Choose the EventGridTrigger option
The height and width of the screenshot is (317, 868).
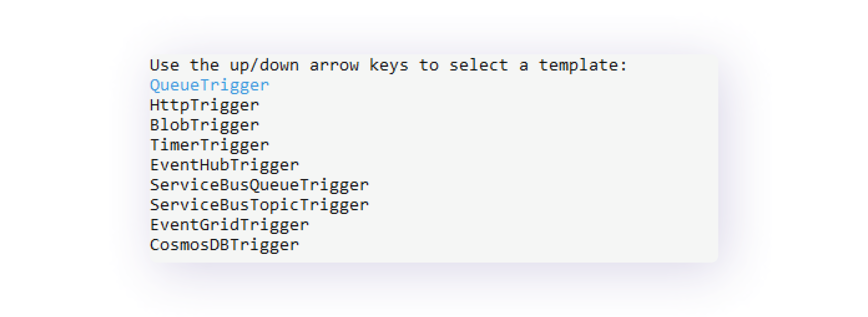coord(229,225)
